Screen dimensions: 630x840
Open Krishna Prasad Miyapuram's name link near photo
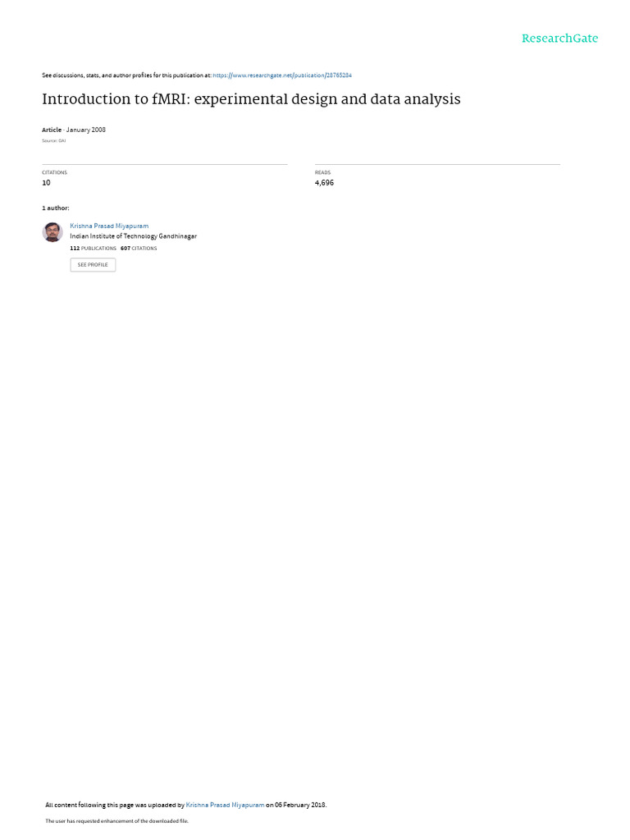tap(109, 226)
